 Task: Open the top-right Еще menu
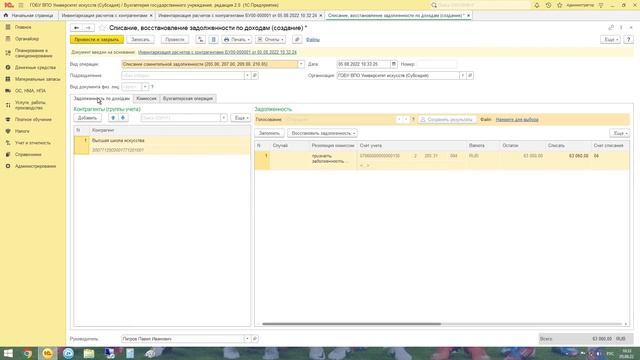click(x=610, y=40)
